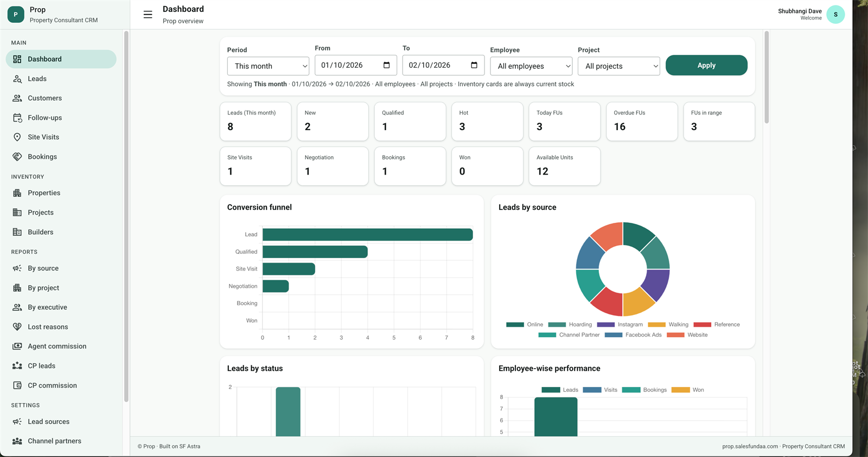Click the hamburger menu icon
This screenshot has height=457, width=868.
click(148, 15)
